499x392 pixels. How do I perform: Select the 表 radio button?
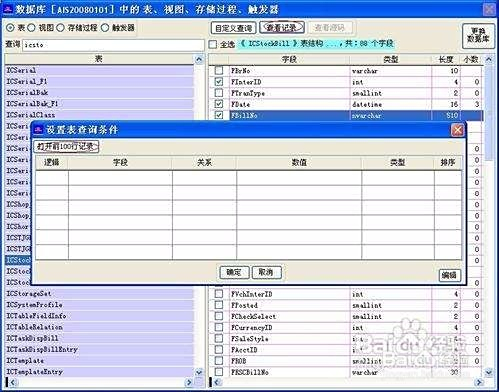[10, 28]
